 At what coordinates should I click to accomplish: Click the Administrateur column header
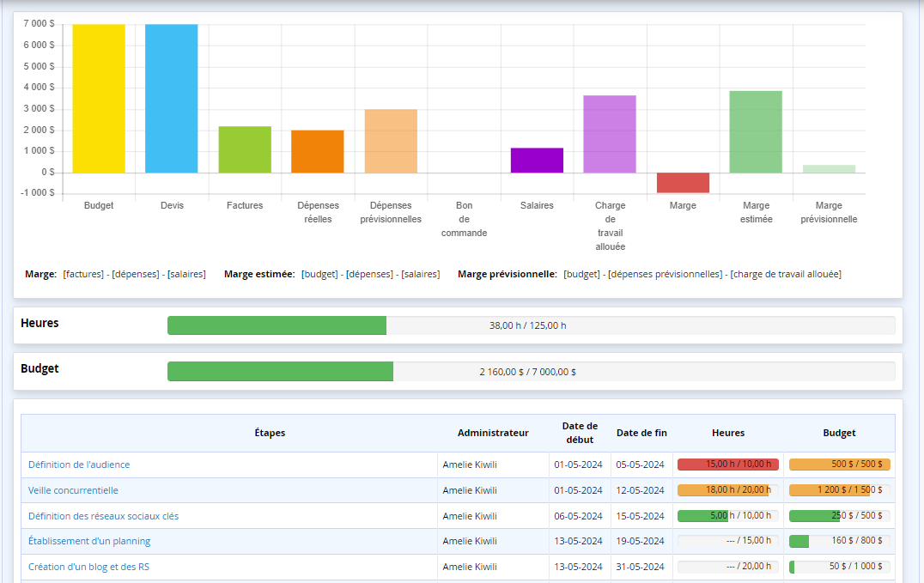point(493,433)
